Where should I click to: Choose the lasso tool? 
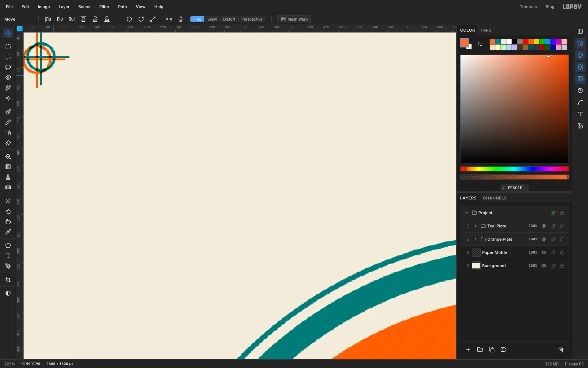pyautogui.click(x=8, y=67)
